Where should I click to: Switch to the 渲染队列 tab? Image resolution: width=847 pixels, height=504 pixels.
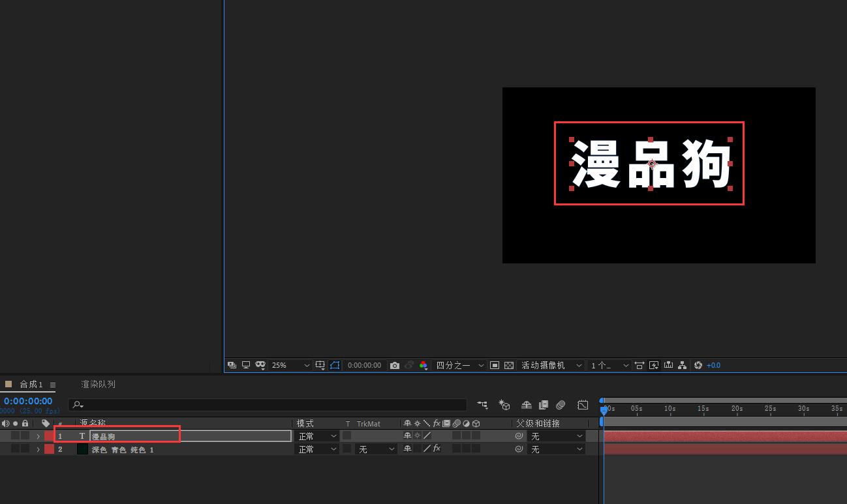(98, 384)
